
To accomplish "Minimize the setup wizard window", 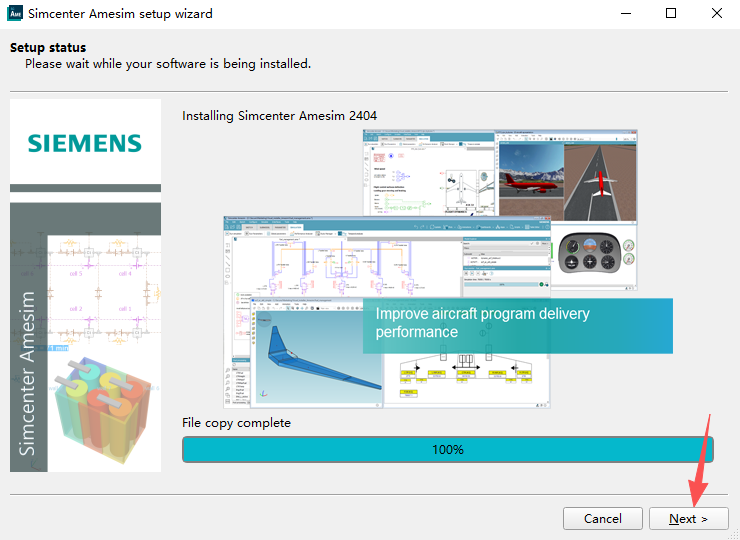I will pos(624,14).
